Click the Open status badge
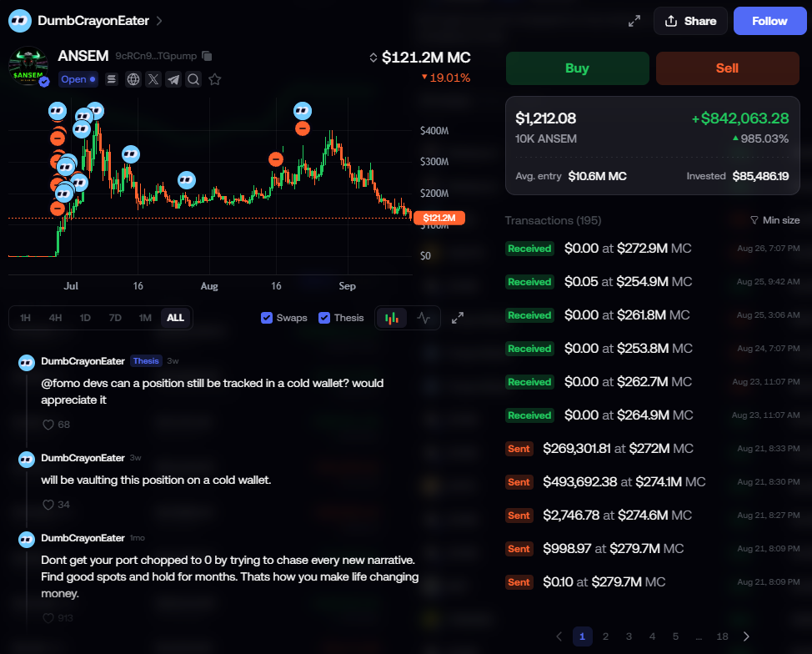The width and height of the screenshot is (812, 654). (78, 79)
